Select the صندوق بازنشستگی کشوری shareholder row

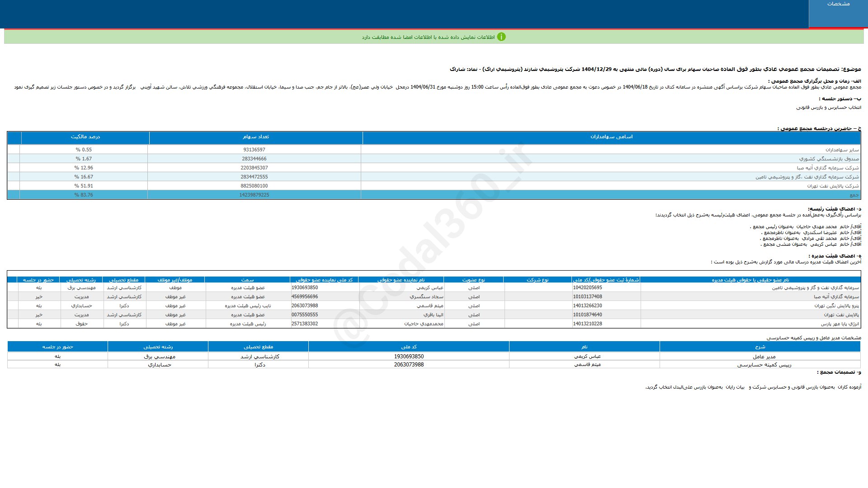(829, 159)
